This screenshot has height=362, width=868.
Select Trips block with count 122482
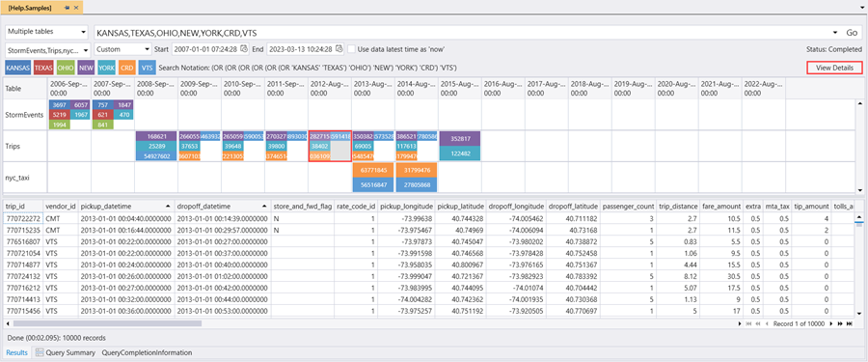tap(460, 153)
